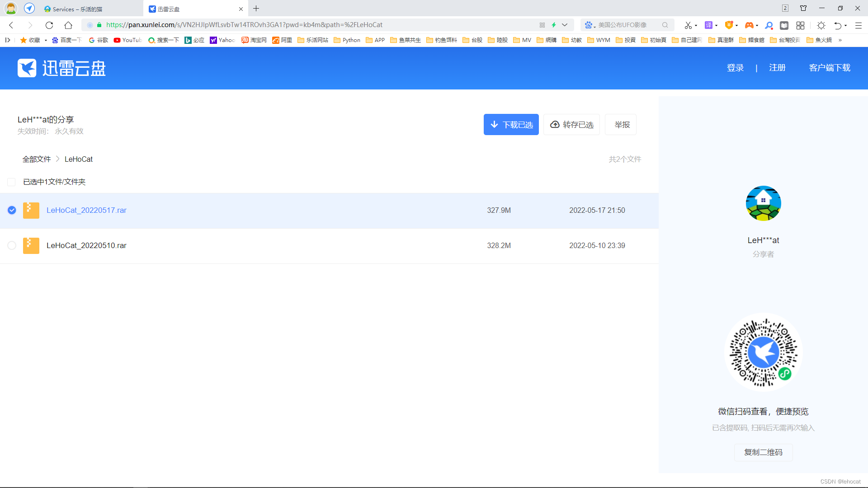Select the LeHoCat_20220510.rar file checkbox
Image resolution: width=868 pixels, height=488 pixels.
[x=12, y=245]
